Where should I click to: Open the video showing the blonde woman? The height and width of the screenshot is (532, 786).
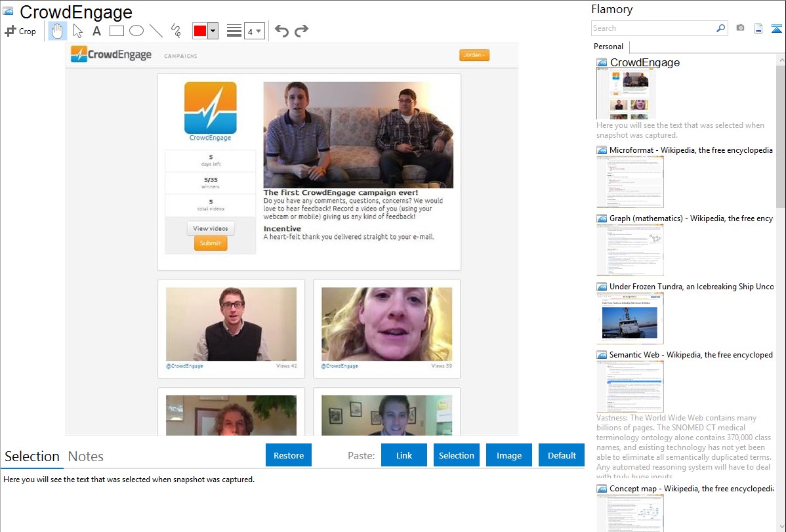386,324
